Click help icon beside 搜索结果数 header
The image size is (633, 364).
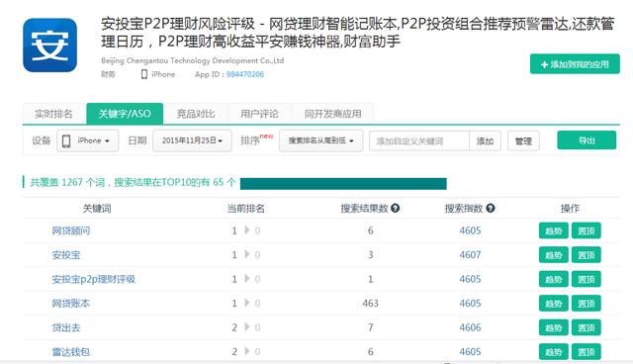click(396, 209)
